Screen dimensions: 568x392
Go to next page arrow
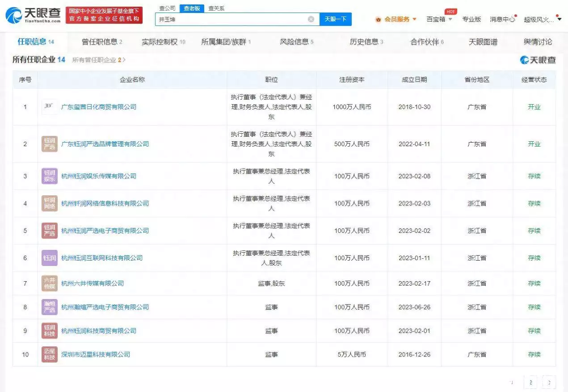[x=549, y=382]
